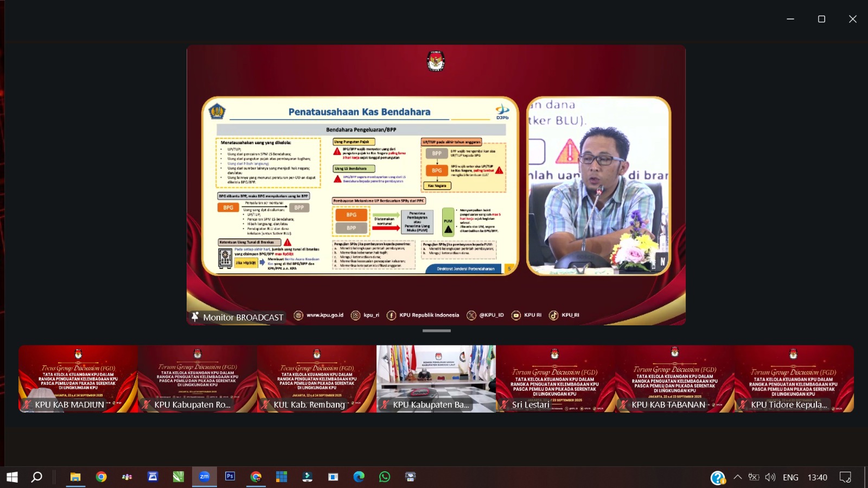Open the Get Help question mark icon

[718, 478]
